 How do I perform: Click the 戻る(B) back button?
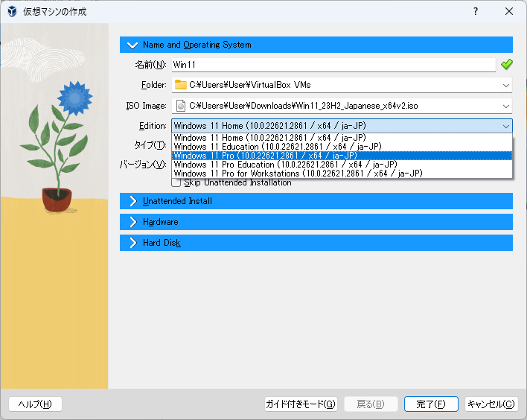(371, 404)
